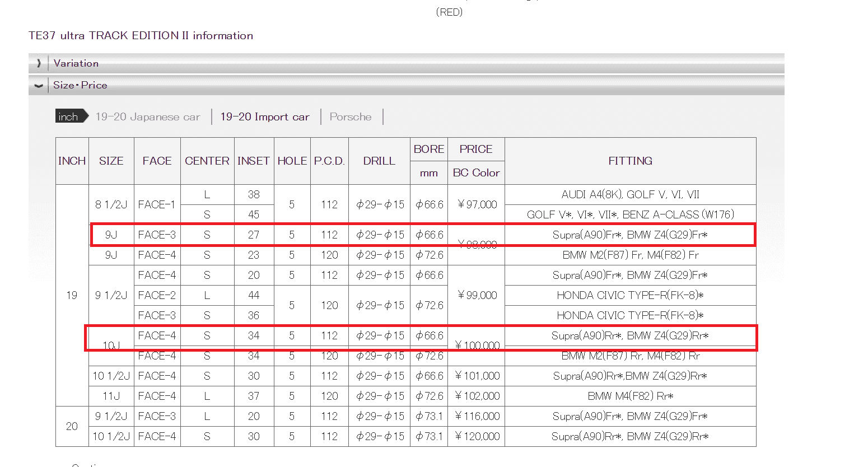
Task: Click the inset value 36
Action: point(254,315)
